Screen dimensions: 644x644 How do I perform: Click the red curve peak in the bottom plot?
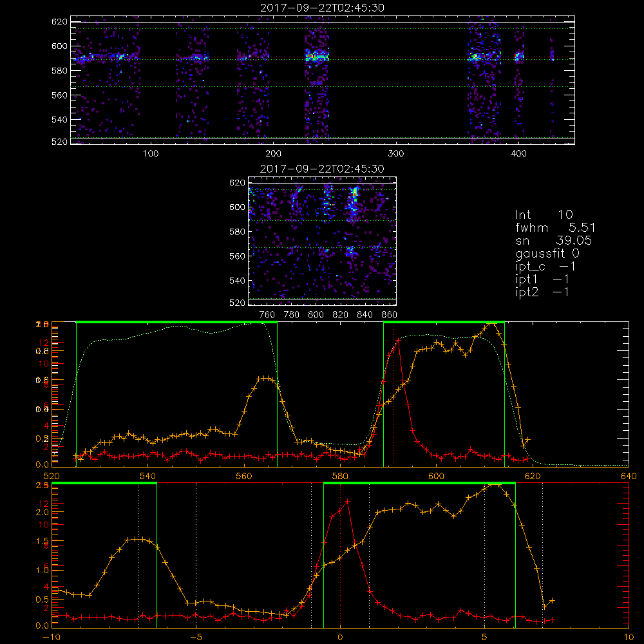pyautogui.click(x=348, y=502)
